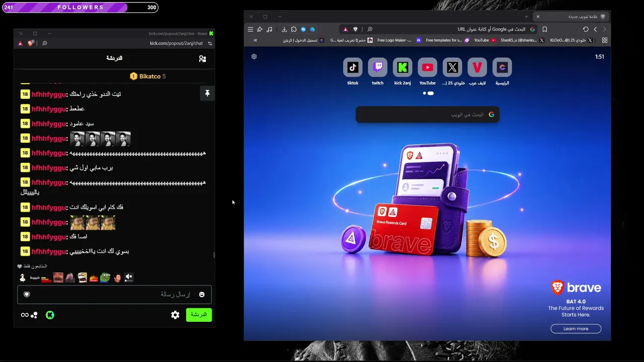
Task: Go back in the new tab window
Action: point(595,29)
